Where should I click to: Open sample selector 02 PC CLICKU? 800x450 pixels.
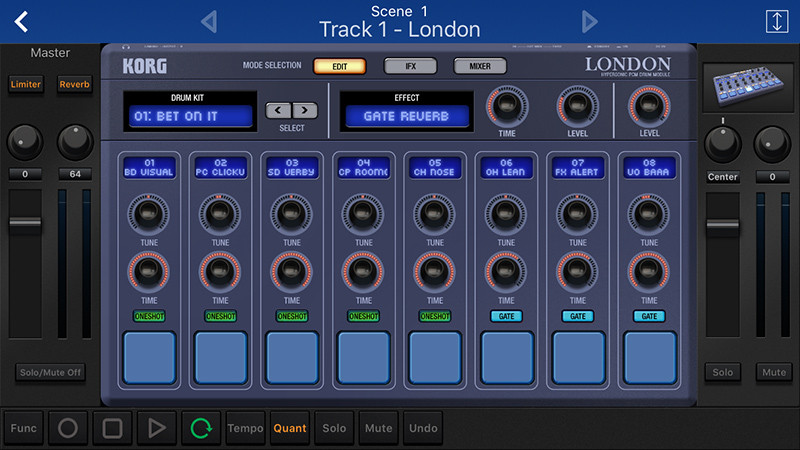[x=220, y=168]
